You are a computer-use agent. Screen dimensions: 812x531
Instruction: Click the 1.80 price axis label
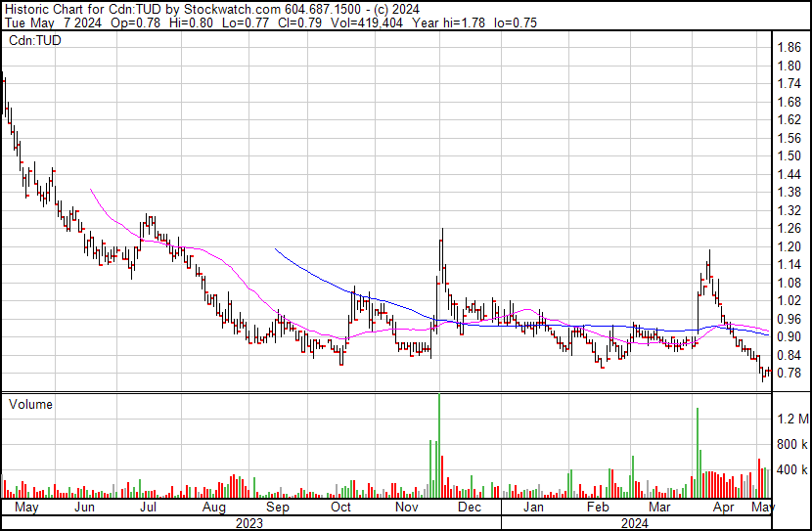789,66
